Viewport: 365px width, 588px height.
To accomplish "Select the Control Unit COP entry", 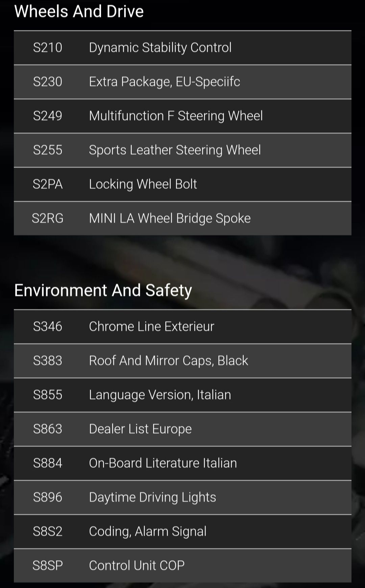I will click(182, 566).
